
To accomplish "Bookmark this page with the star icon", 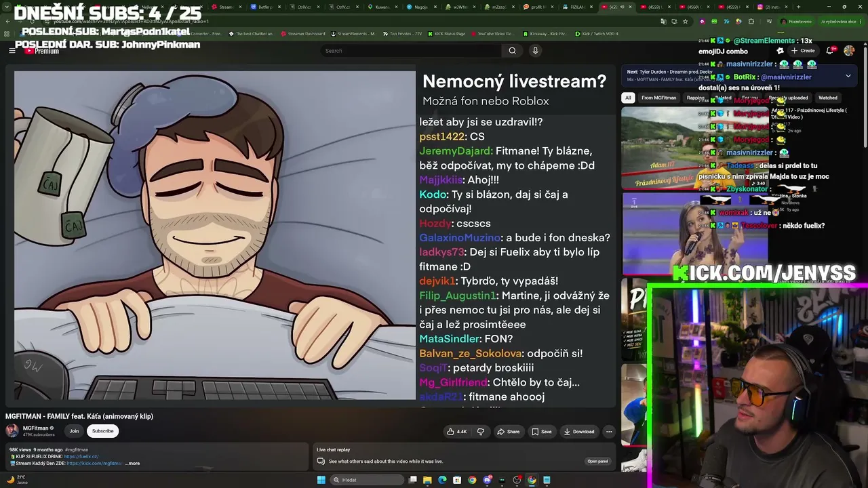I will (685, 22).
